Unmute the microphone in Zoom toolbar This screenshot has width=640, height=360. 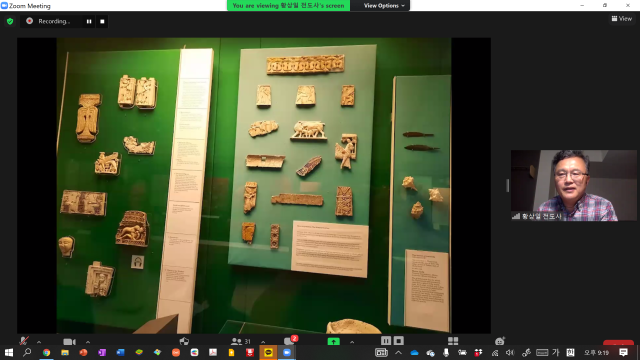point(24,341)
